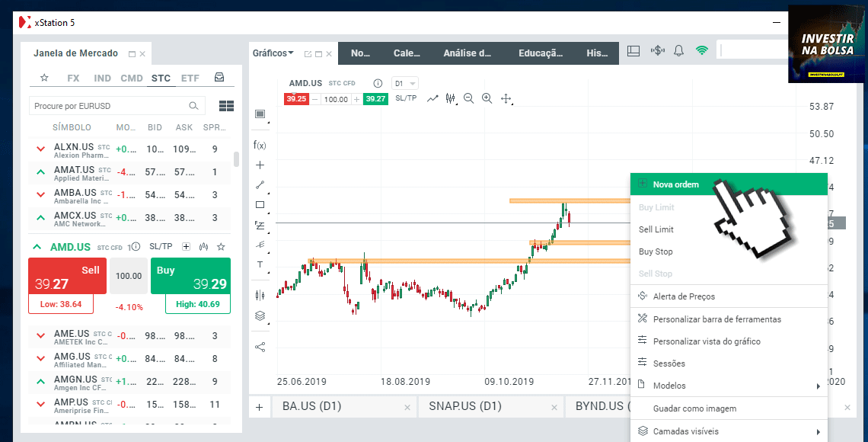Choose Nova ordem in the context menu
Image resolution: width=868 pixels, height=442 pixels.
point(729,184)
